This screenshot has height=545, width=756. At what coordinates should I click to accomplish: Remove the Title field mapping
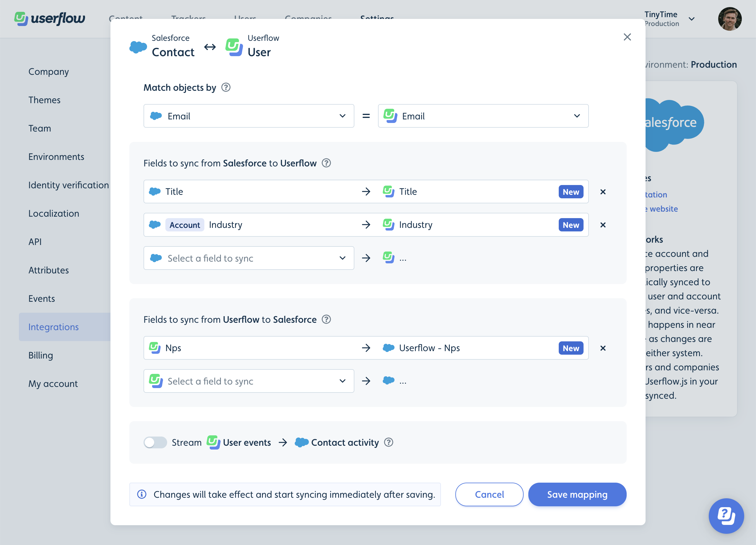click(603, 192)
